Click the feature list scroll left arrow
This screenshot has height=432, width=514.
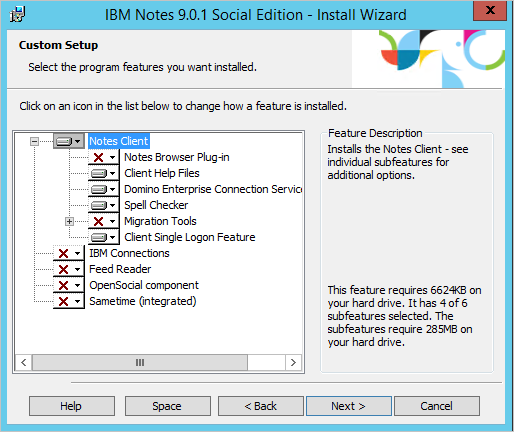24,362
